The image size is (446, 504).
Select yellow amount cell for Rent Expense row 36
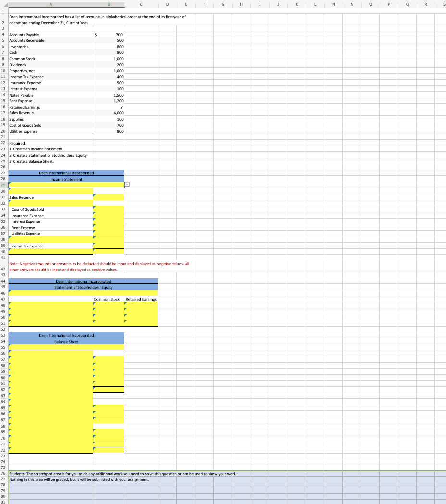point(109,228)
